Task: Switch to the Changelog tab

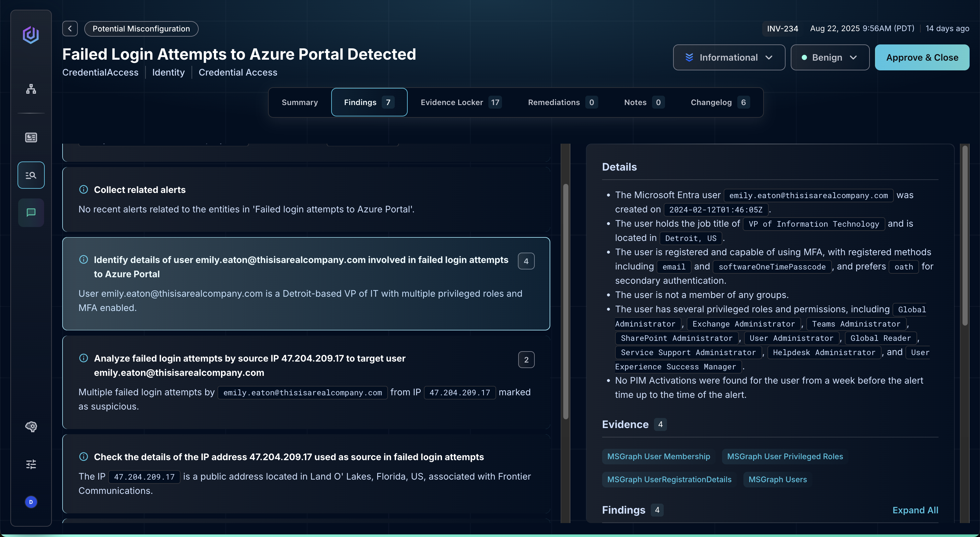Action: coord(719,102)
